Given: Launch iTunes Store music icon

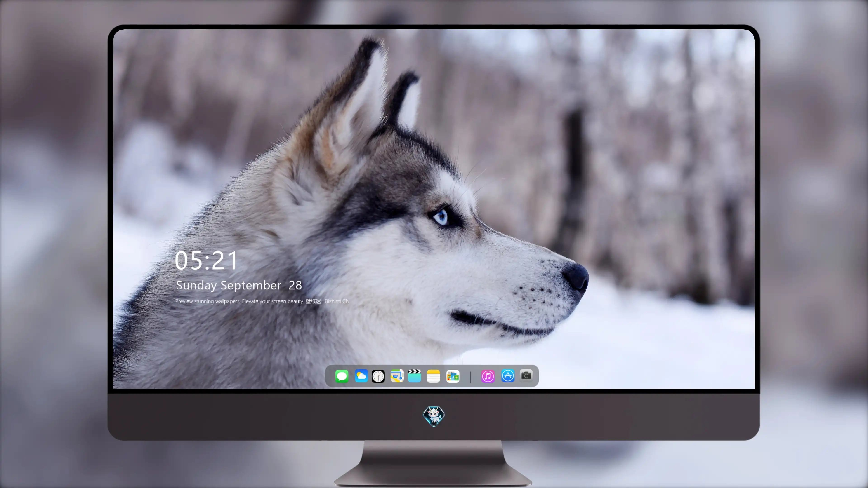Looking at the screenshot, I should click(x=488, y=376).
